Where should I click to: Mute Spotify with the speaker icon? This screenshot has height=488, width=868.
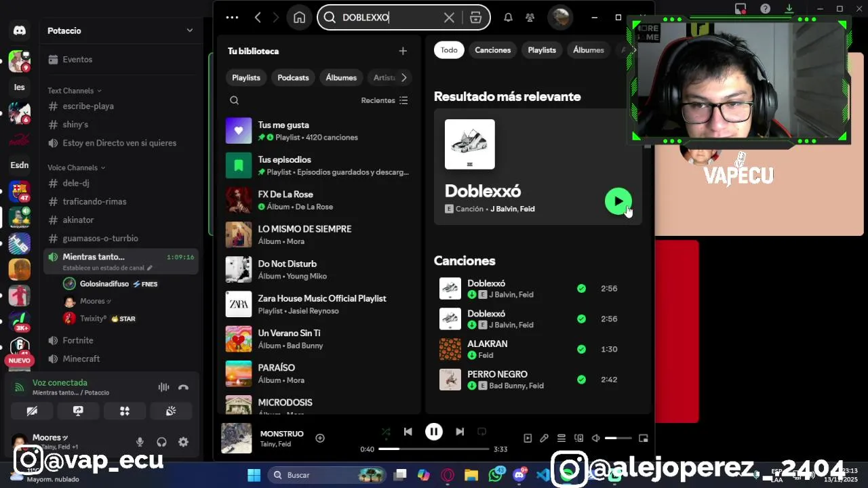595,439
